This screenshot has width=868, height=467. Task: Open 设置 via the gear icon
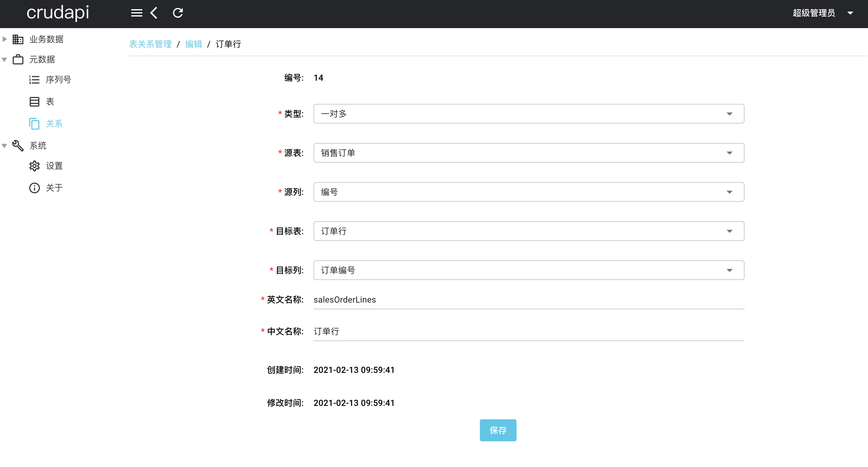(x=34, y=166)
